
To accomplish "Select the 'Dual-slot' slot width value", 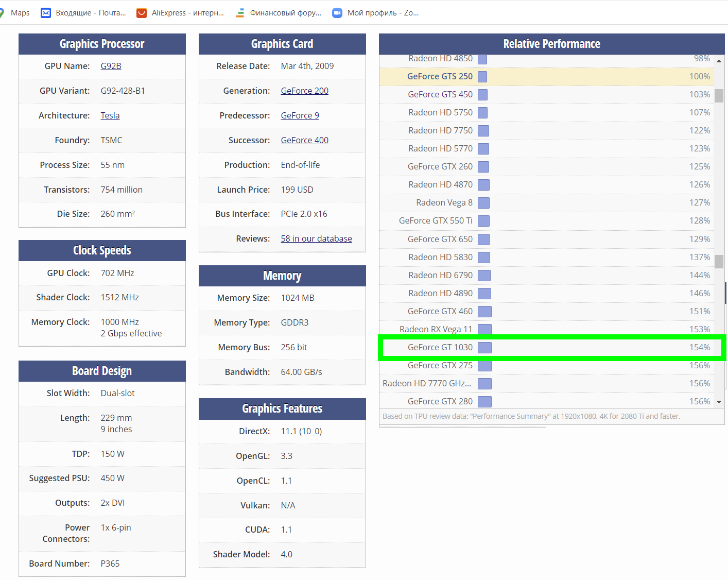I will click(117, 393).
